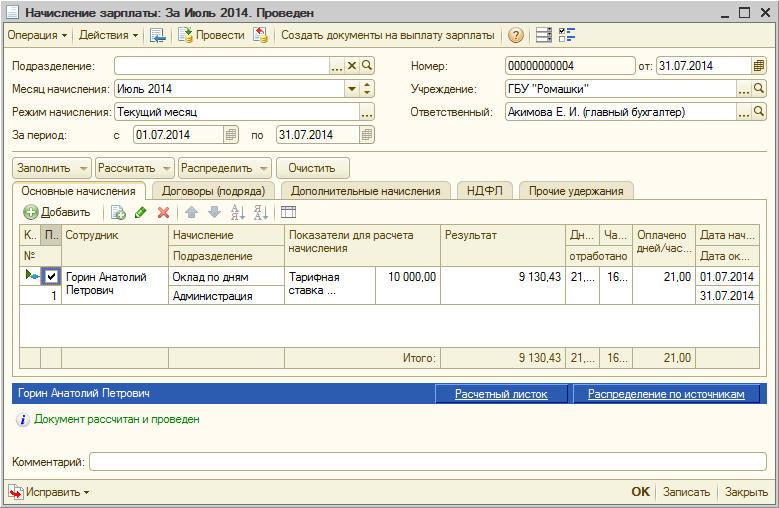779x508 pixels.
Task: Open Режим начисления selection ellipsis button
Action: pyautogui.click(x=367, y=112)
